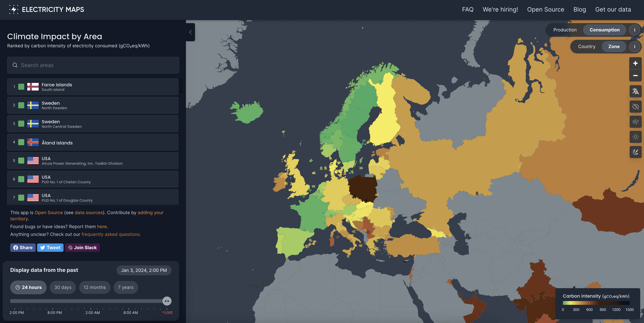Tweet this map
The height and width of the screenshot is (323, 644).
(50, 248)
